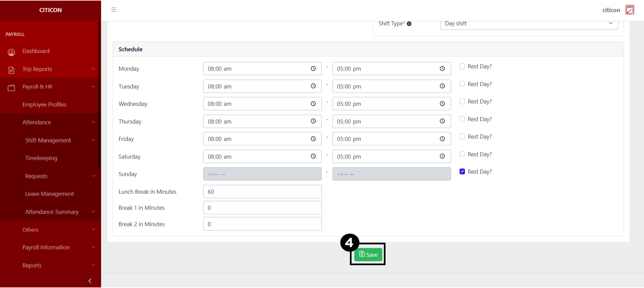Click the green Save button
The image size is (644, 288).
click(368, 255)
